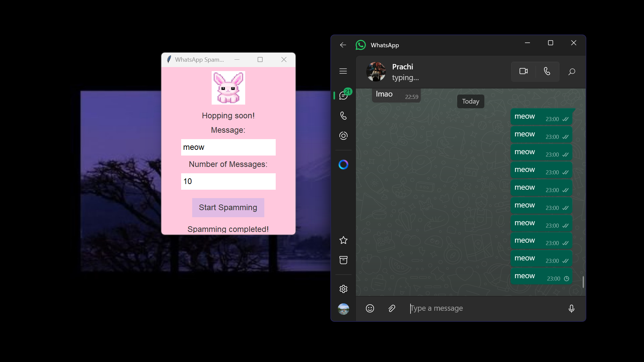
Task: Search within the Prachi chat
Action: [x=572, y=72]
